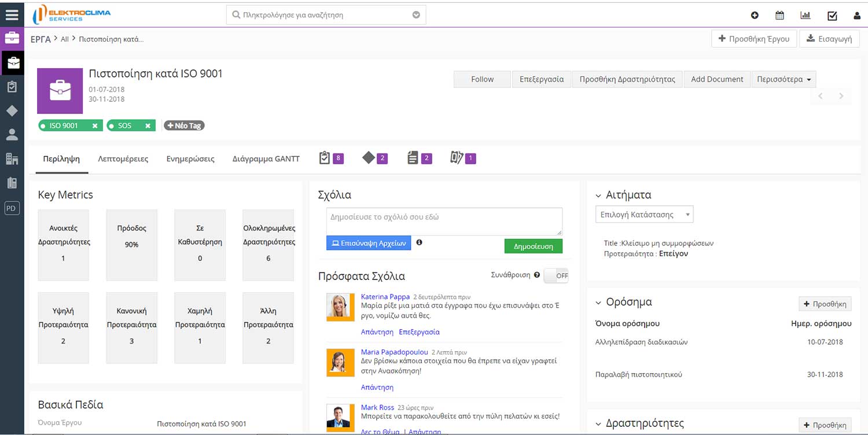Open the documents sidebar icon
Viewport: 868px width, 435px height.
[12, 183]
